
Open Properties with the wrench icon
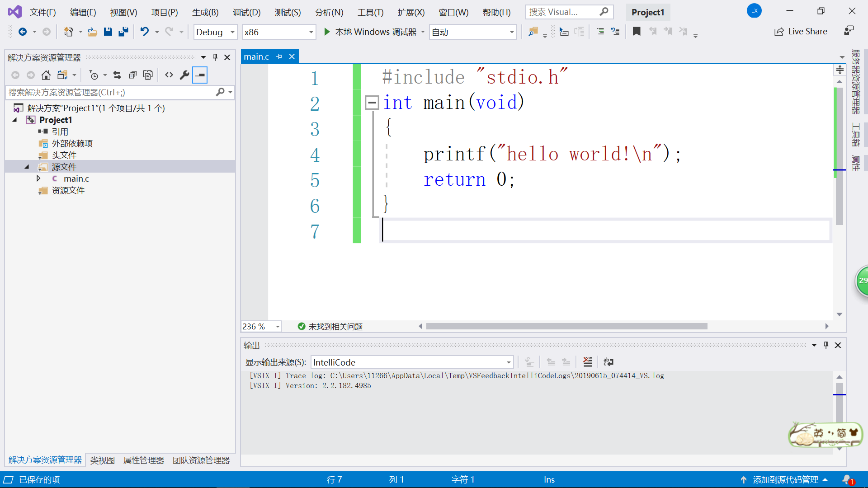point(184,75)
